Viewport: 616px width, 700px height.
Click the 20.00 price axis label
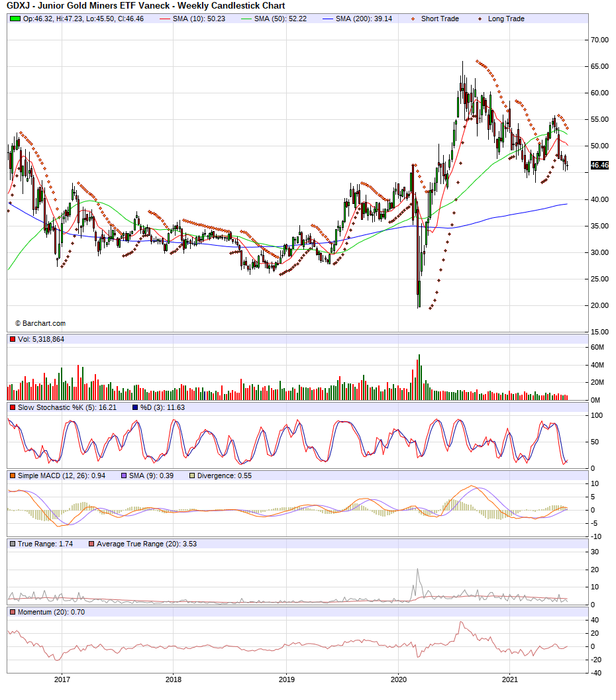(x=599, y=306)
